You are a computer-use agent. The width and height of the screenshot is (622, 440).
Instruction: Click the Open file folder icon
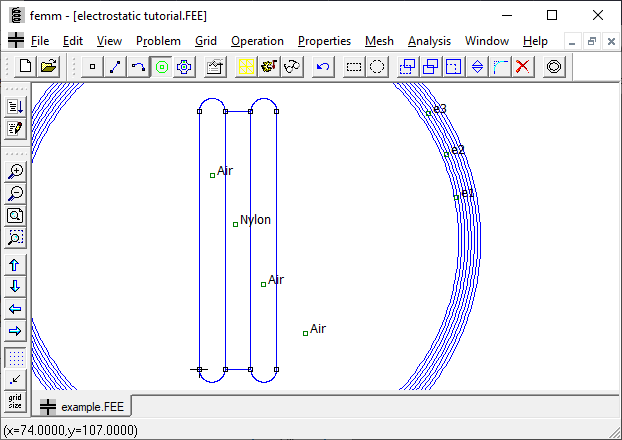click(48, 67)
